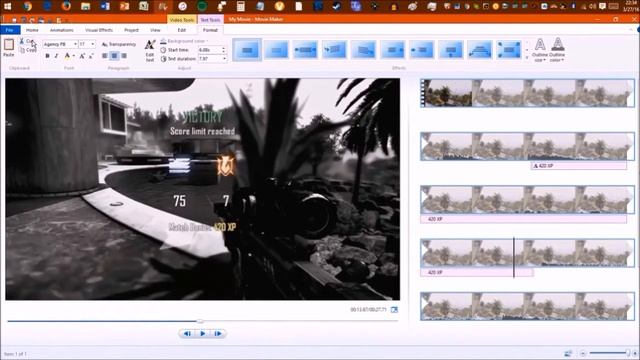Select the tenth text effect with corner dots
640x360 pixels.
[x=509, y=50]
